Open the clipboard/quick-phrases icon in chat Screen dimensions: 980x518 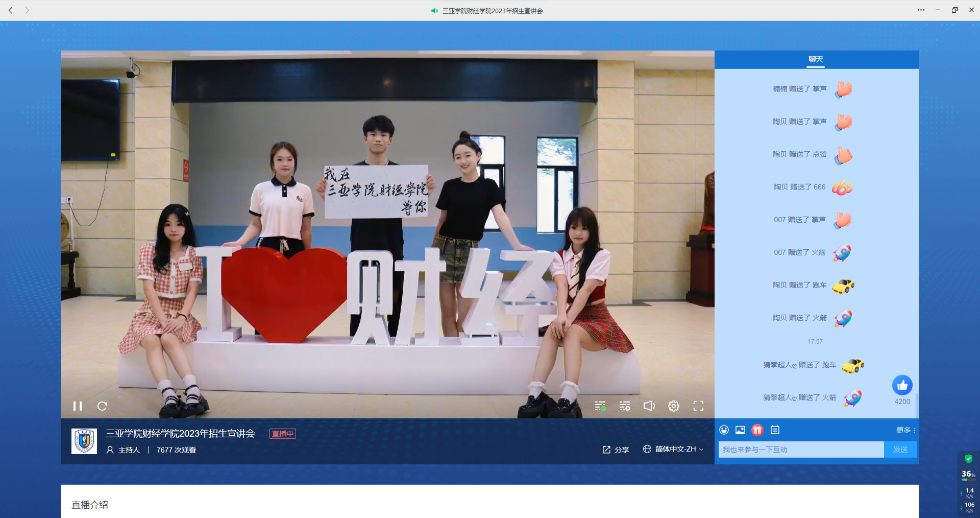(774, 430)
